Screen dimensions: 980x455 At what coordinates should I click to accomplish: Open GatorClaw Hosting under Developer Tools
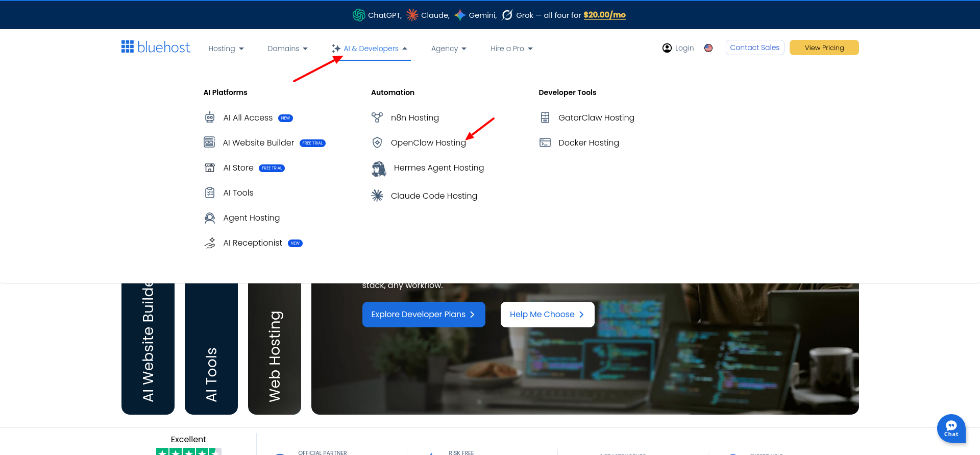tap(596, 118)
